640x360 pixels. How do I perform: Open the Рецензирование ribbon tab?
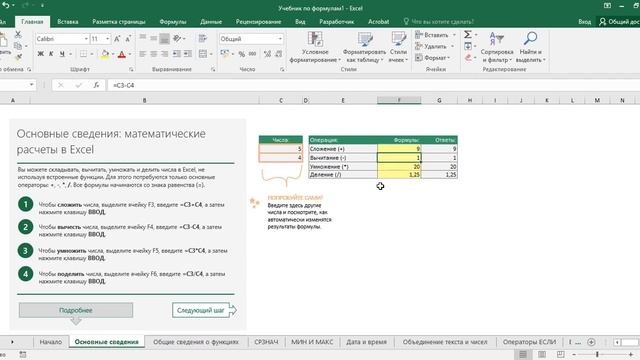(258, 22)
